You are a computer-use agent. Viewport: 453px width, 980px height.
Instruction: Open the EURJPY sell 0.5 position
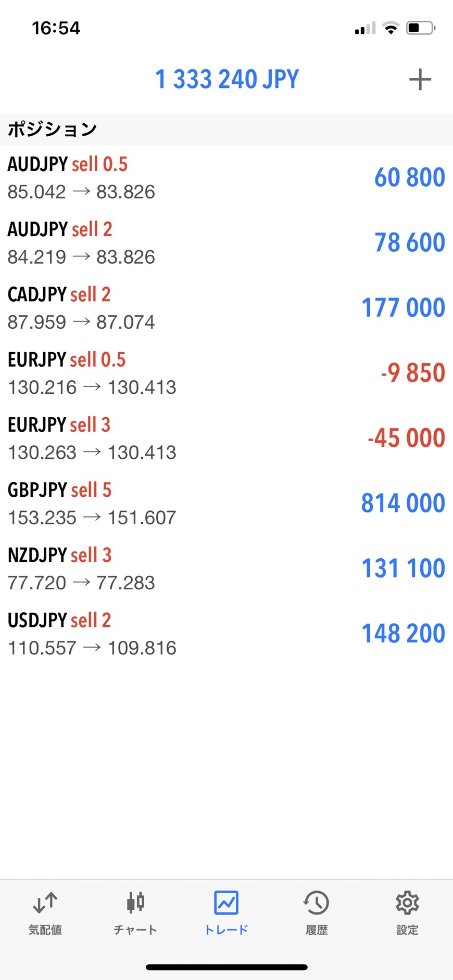(x=227, y=372)
